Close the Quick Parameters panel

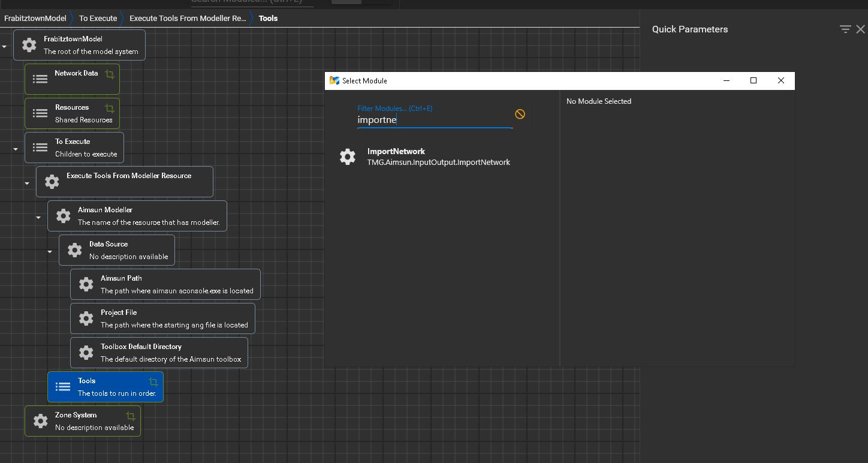pyautogui.click(x=861, y=29)
